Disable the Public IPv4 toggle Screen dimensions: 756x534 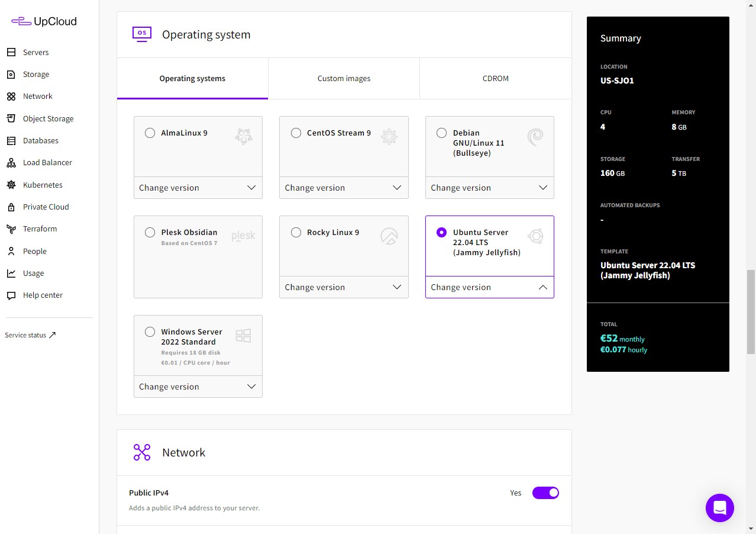point(545,493)
